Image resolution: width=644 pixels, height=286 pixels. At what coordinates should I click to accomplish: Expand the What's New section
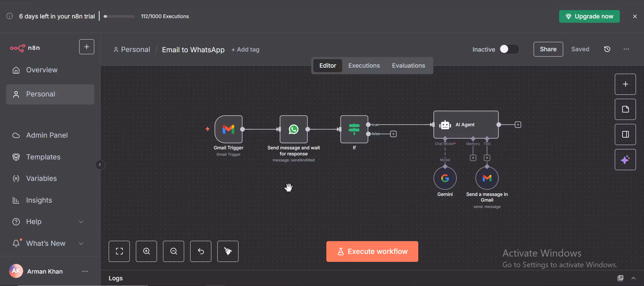(x=81, y=243)
